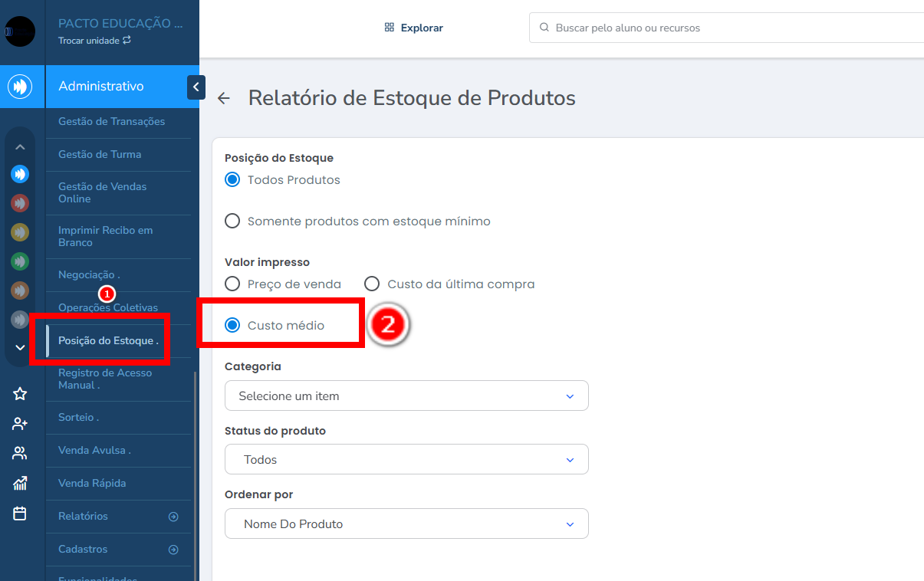Viewport: 924px width, 581px height.
Task: Choose Custo da última compra option
Action: coord(372,284)
